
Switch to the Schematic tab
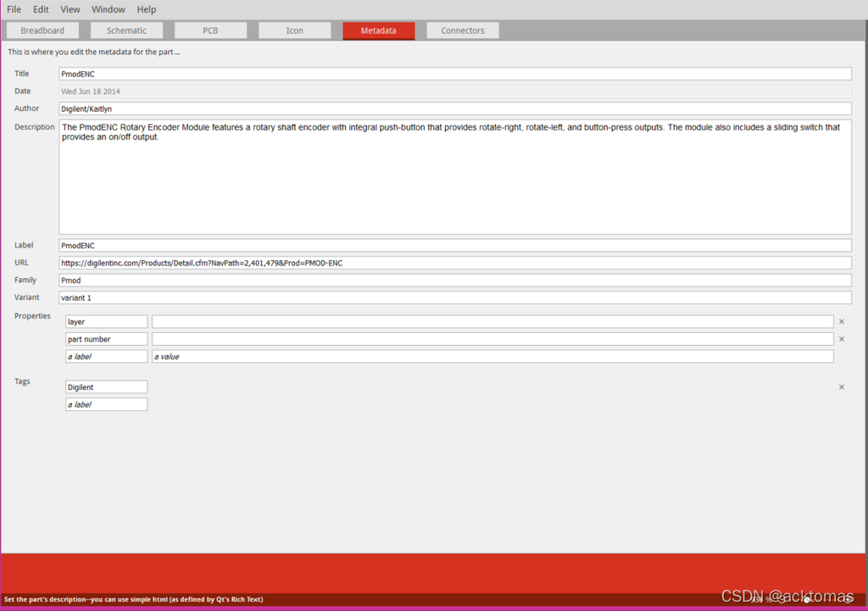127,31
